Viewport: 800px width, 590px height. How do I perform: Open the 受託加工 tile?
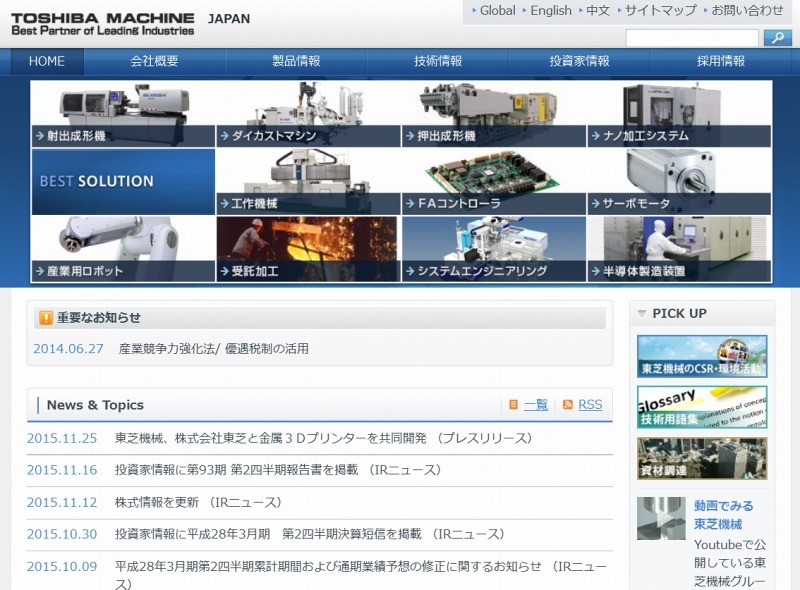[308, 249]
